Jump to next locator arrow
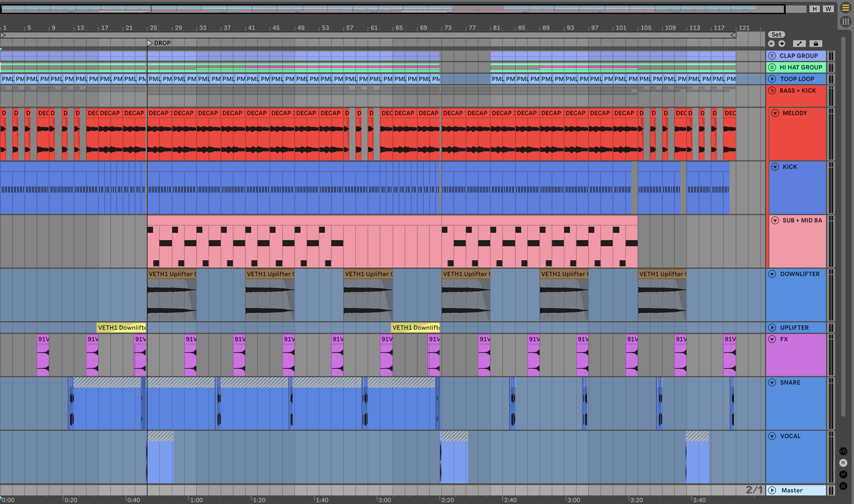The width and height of the screenshot is (854, 504). point(782,44)
